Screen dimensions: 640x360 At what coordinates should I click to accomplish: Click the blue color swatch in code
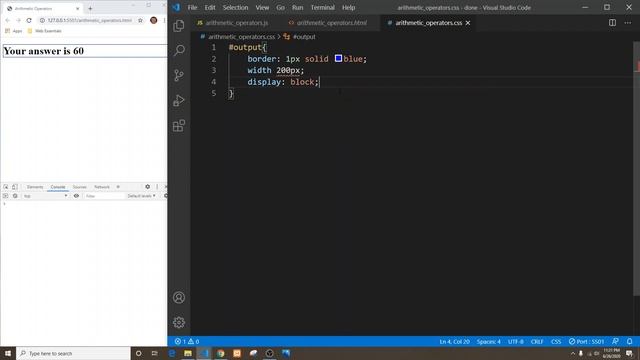coord(338,58)
